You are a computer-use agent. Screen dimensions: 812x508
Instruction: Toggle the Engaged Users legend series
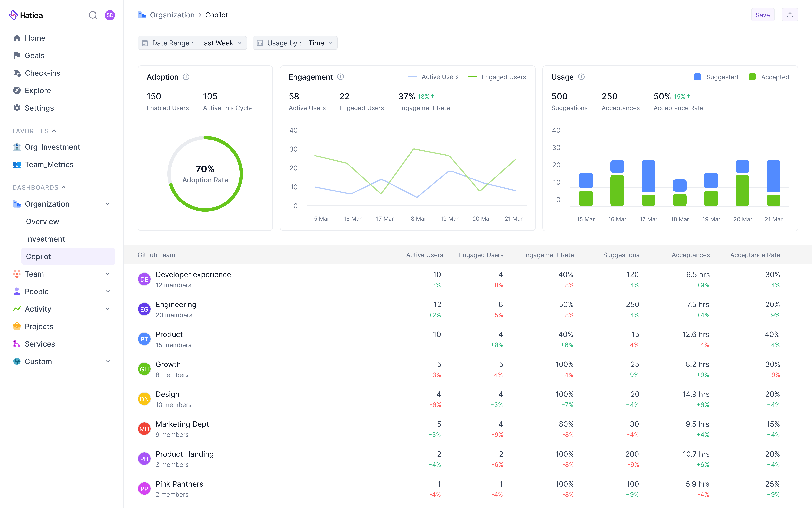click(497, 77)
